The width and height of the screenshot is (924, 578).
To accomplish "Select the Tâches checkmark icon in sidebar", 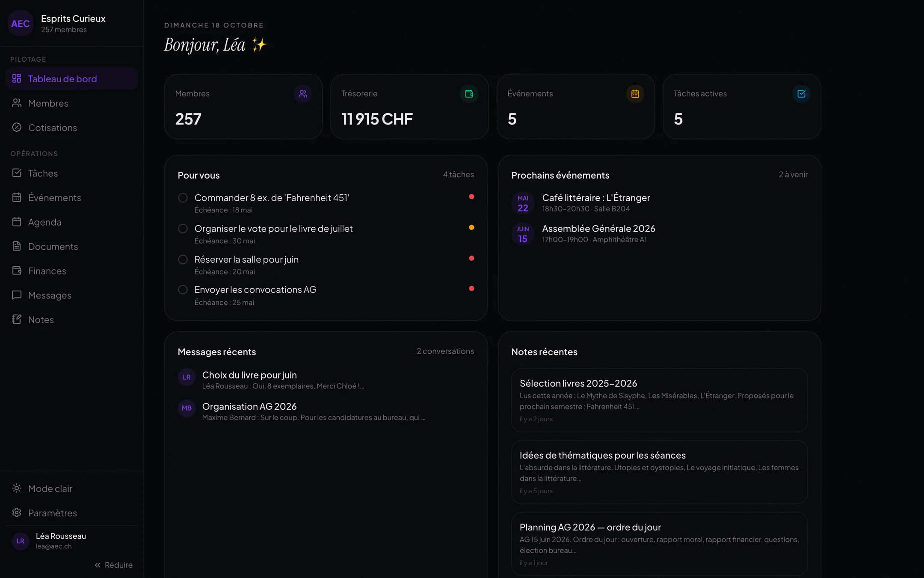I will click(x=17, y=173).
